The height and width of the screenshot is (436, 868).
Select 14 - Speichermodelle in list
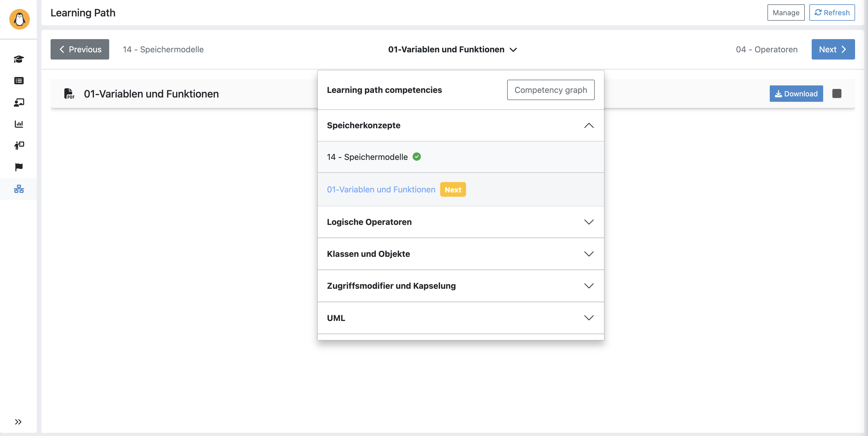click(367, 157)
